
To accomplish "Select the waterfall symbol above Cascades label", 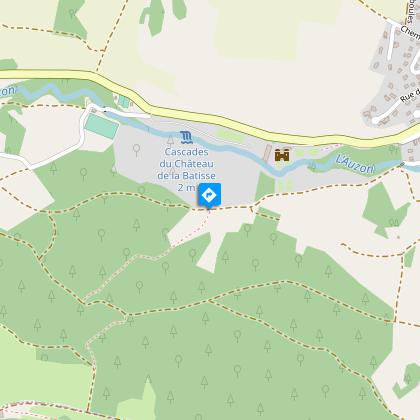I will (186, 137).
